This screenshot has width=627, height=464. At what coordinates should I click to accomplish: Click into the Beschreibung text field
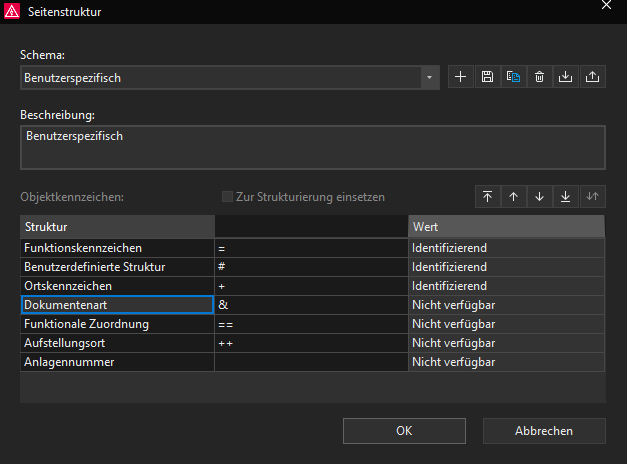tap(312, 147)
